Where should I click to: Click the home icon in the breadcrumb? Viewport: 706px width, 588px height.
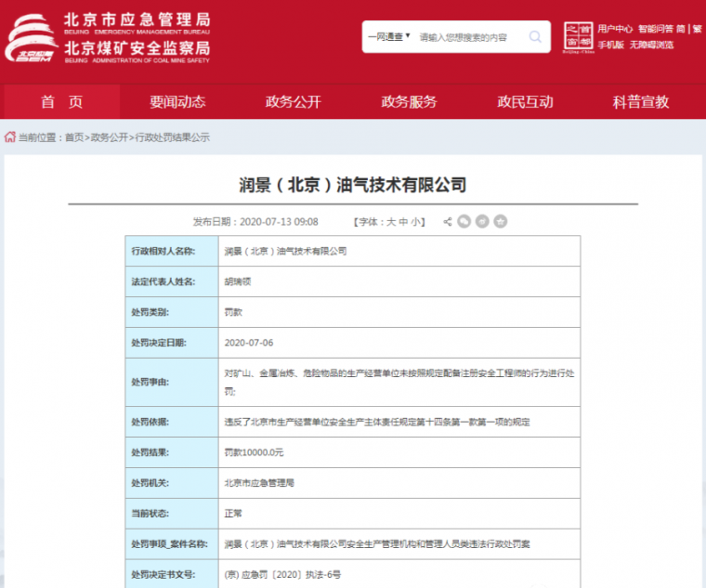point(10,137)
